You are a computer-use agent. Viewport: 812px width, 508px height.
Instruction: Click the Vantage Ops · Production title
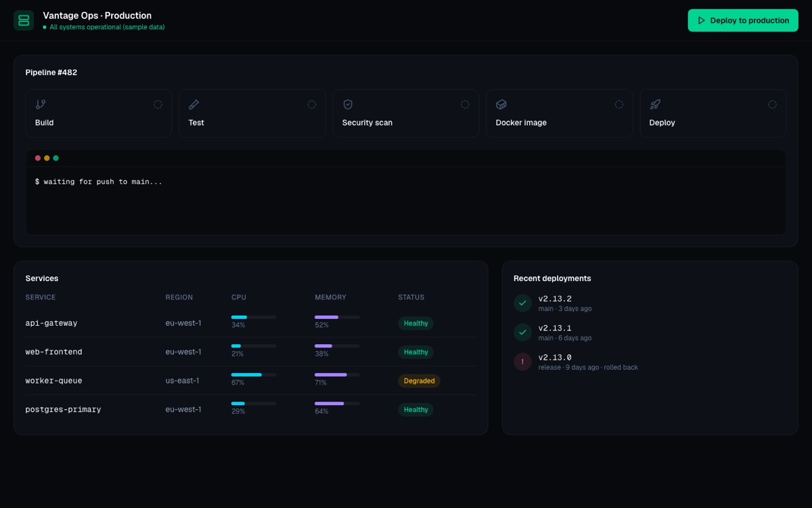tap(97, 16)
